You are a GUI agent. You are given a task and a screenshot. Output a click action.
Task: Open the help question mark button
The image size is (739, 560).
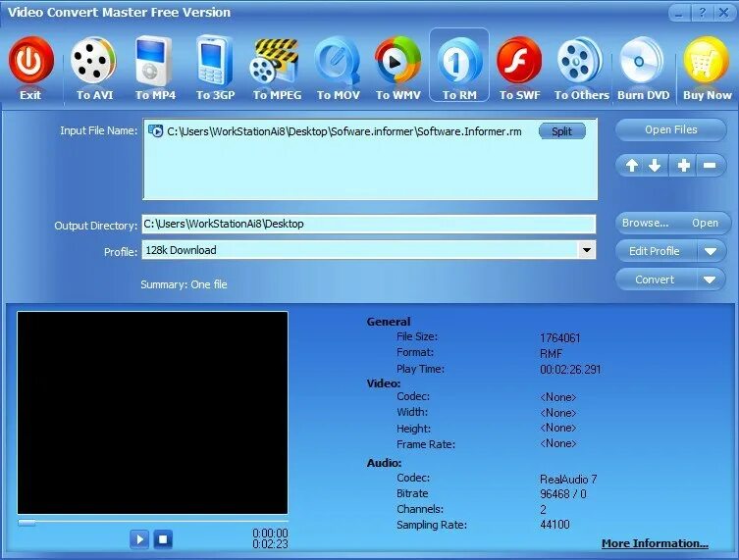[x=703, y=13]
